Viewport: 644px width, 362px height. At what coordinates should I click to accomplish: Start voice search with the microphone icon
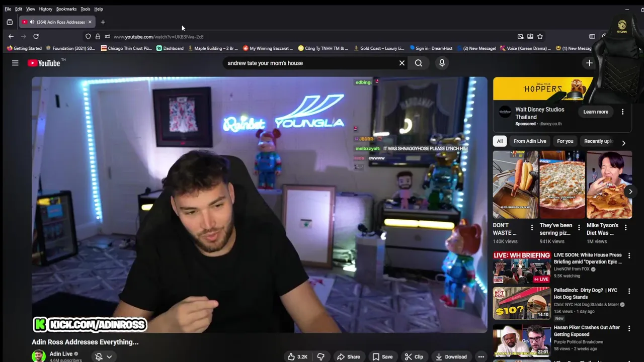click(442, 63)
